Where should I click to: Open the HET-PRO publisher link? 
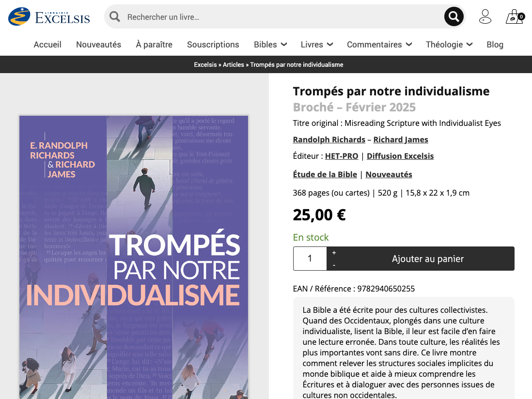click(x=342, y=156)
